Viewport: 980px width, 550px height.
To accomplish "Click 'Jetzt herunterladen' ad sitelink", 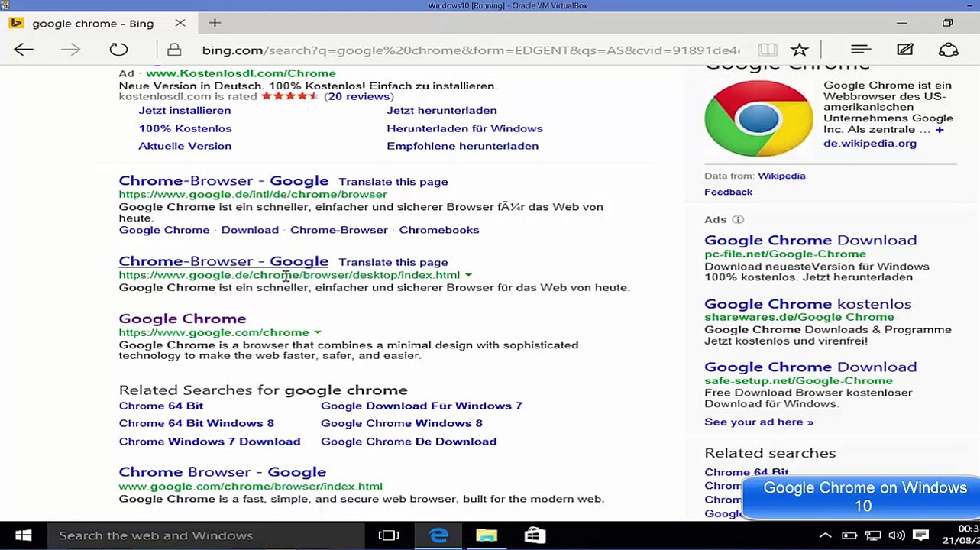I will pos(441,110).
